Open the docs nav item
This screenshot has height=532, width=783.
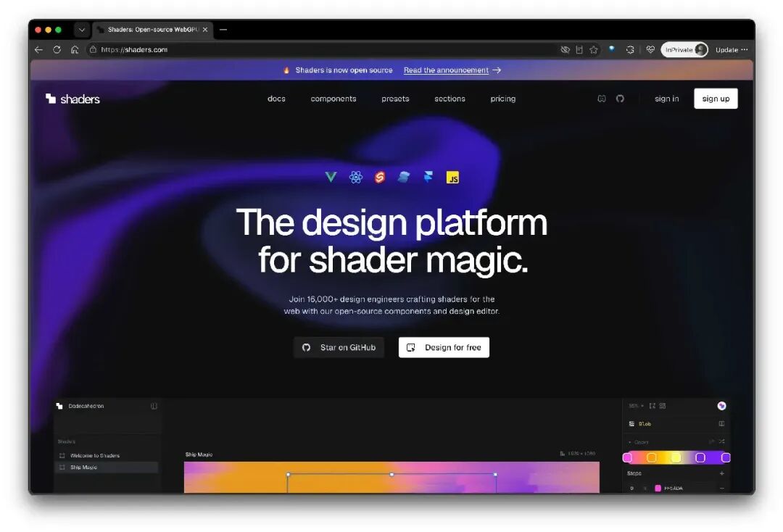[276, 99]
